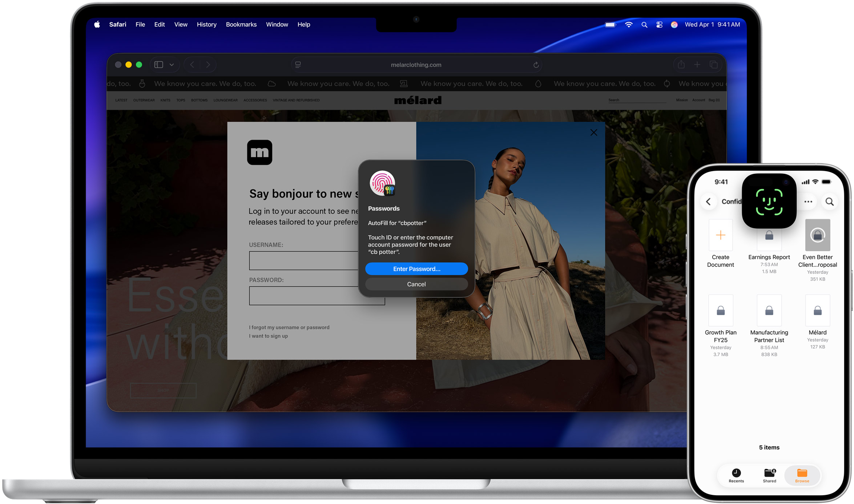Go forward in Safari

point(208,65)
